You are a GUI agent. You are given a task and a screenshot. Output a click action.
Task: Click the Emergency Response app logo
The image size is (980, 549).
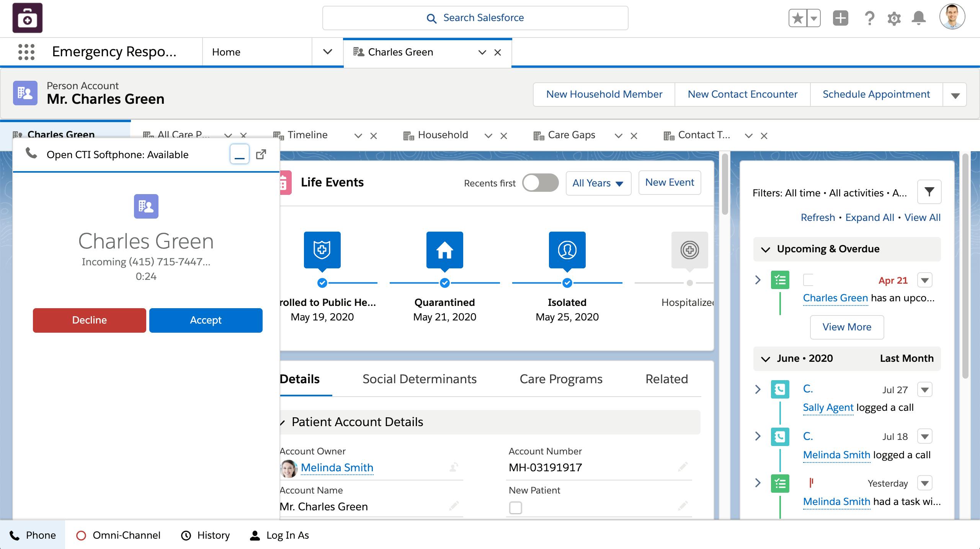pos(28,18)
